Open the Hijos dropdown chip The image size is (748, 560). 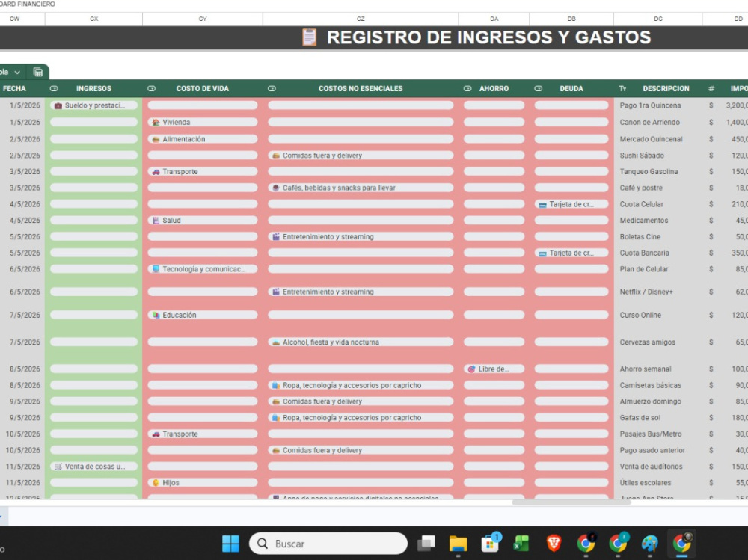click(202, 483)
